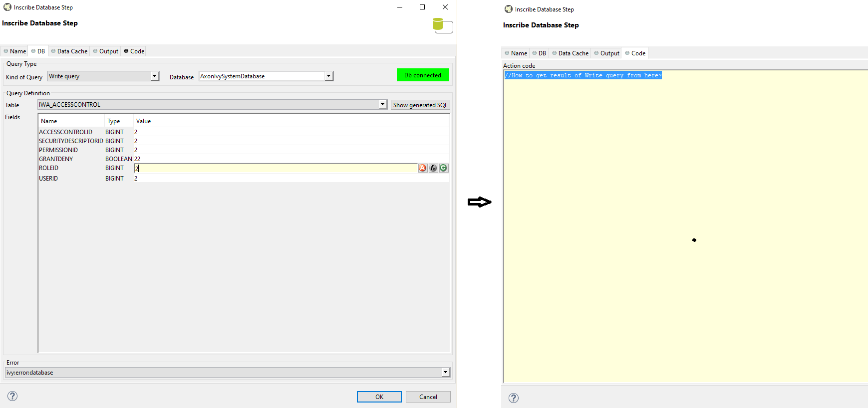Click the ACCESSCONTROLID value cell
The height and width of the screenshot is (408, 868).
click(x=291, y=132)
